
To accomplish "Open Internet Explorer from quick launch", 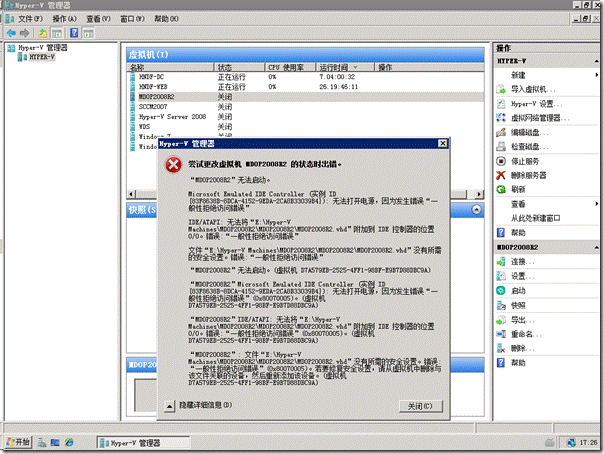I will point(69,442).
